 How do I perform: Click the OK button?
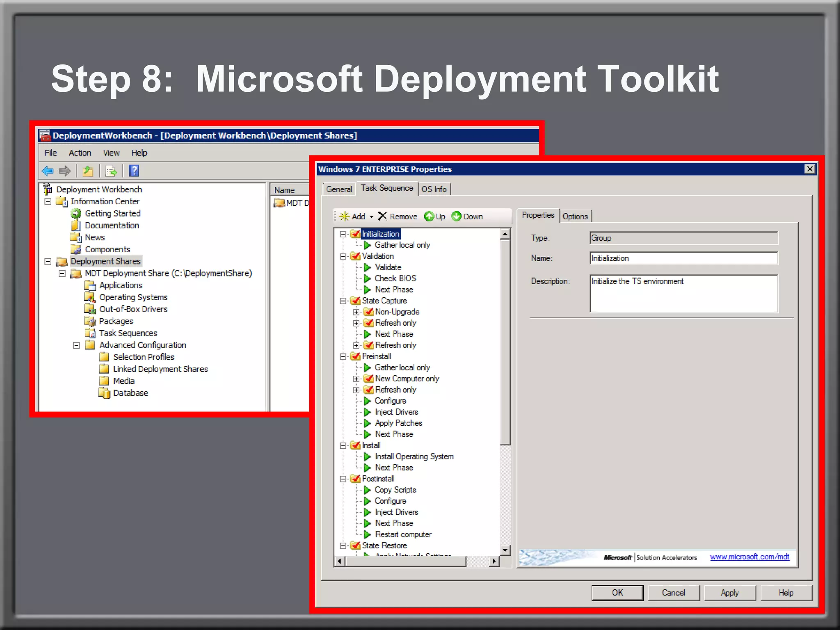click(x=617, y=593)
